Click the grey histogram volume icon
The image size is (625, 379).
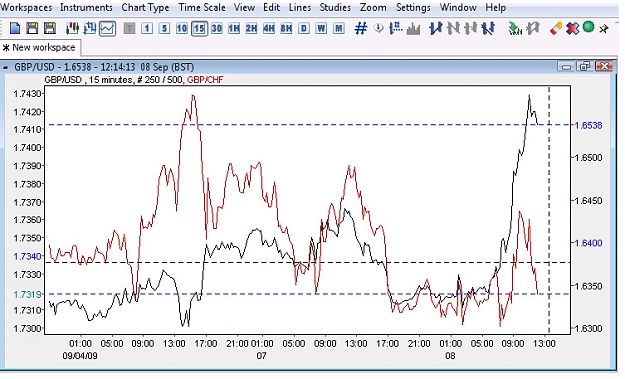(x=413, y=29)
